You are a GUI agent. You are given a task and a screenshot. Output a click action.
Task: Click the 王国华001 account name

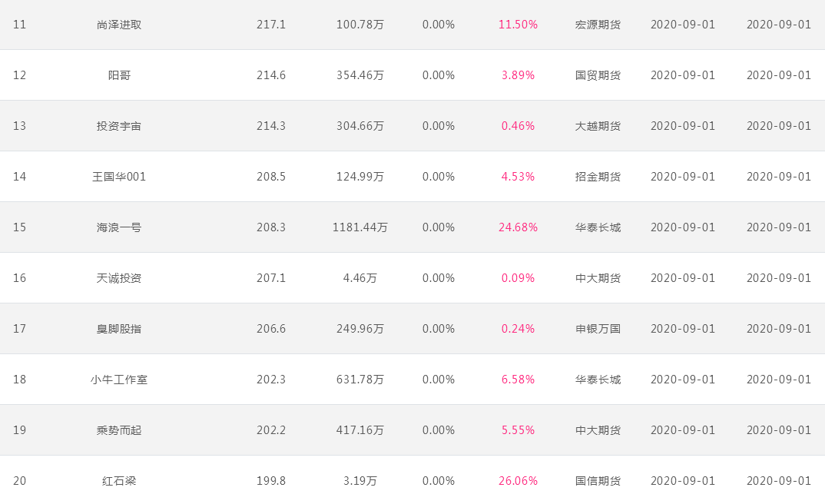(x=119, y=177)
